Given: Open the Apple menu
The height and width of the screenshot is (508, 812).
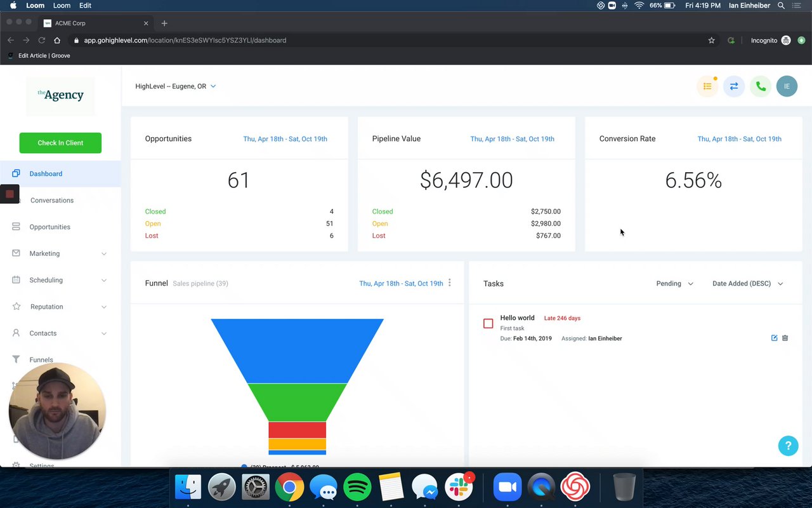Looking at the screenshot, I should (x=13, y=5).
